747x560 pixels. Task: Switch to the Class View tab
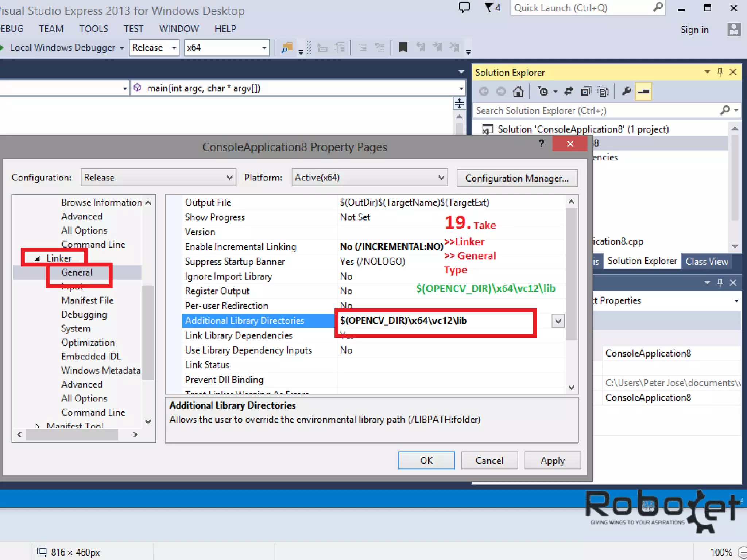tap(707, 261)
